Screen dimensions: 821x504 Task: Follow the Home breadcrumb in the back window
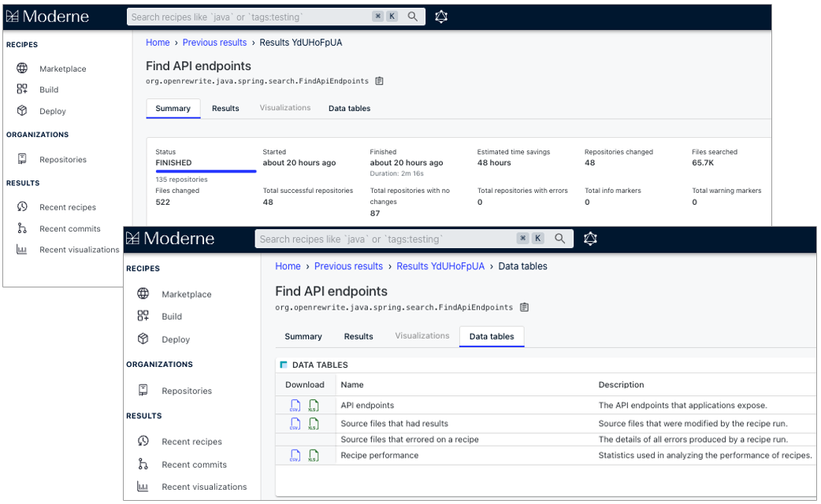click(158, 43)
